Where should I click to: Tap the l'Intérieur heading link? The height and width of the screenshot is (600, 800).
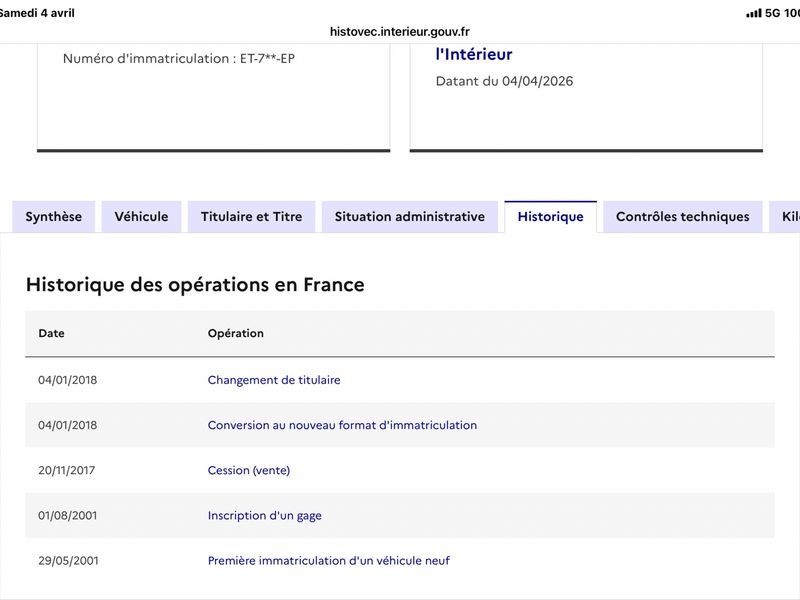[x=474, y=55]
